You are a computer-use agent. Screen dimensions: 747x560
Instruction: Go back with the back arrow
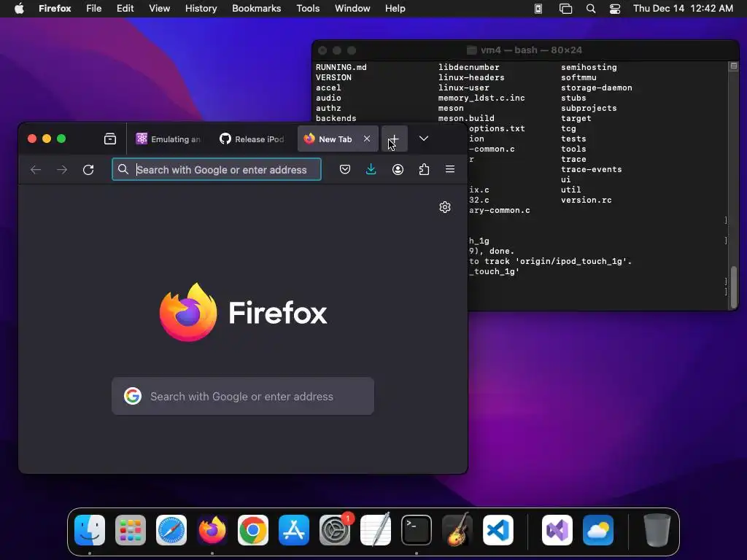coord(36,169)
